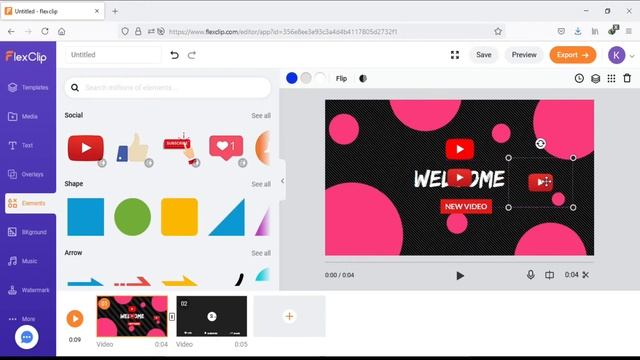Select the gray color swatch
Image resolution: width=640 pixels, height=360 pixels.
coord(306,78)
